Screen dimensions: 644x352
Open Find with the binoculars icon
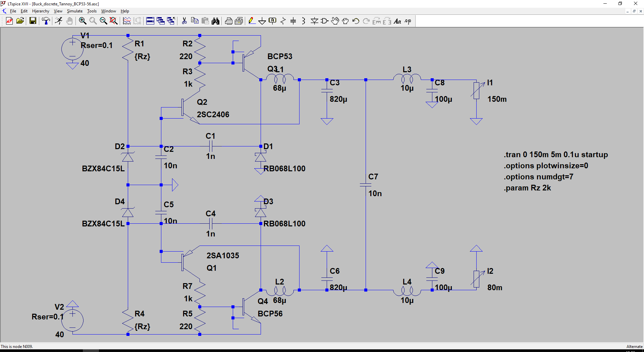[215, 21]
